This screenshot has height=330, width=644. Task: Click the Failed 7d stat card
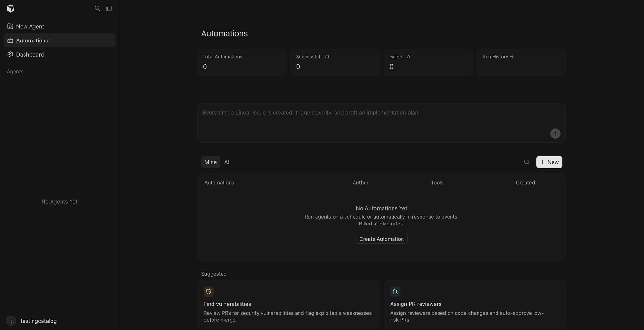[x=428, y=62]
